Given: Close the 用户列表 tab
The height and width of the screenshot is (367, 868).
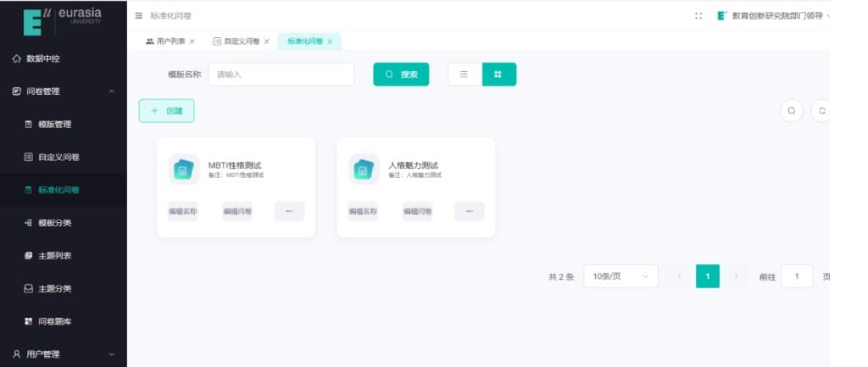Looking at the screenshot, I should pyautogui.click(x=192, y=42).
